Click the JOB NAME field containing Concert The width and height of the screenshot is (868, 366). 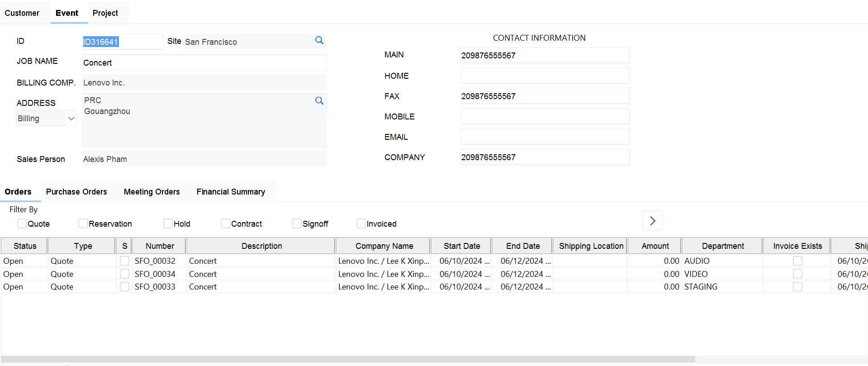pos(204,63)
